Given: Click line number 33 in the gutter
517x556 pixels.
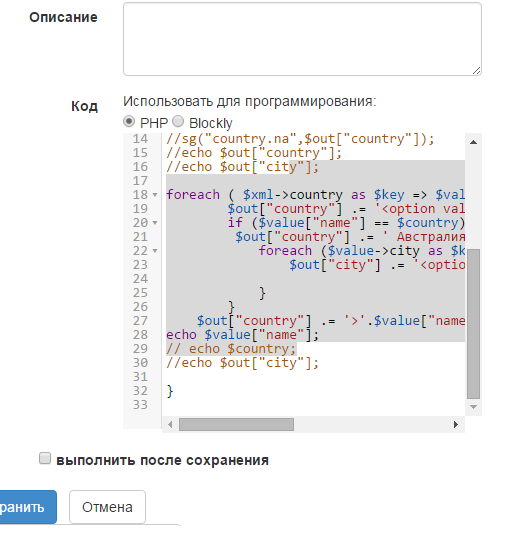Looking at the screenshot, I should coord(140,405).
